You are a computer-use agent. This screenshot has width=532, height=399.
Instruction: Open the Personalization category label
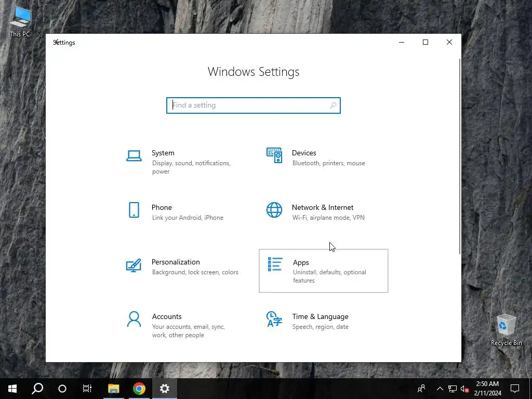pyautogui.click(x=176, y=262)
